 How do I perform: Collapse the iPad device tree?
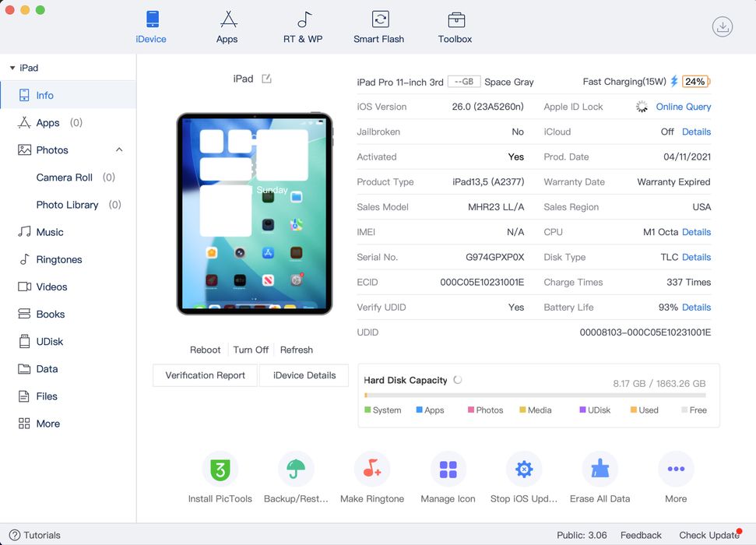coord(12,68)
